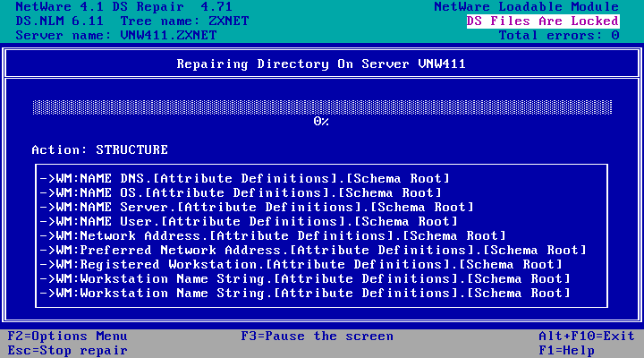Click 'Server name: VNW411.ZXNET' text
644x358 pixels.
116,35
